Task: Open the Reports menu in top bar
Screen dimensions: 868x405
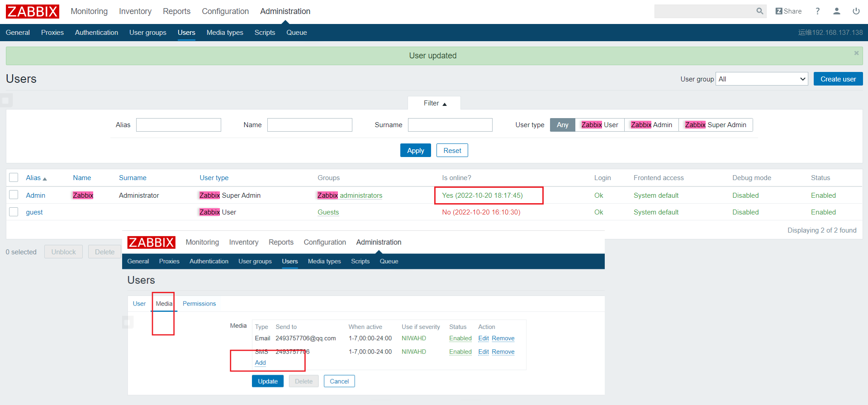Action: (x=176, y=11)
